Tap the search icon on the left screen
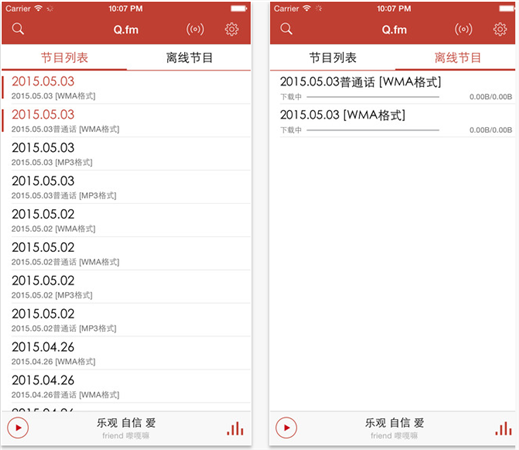The height and width of the screenshot is (450, 519). click(x=18, y=29)
